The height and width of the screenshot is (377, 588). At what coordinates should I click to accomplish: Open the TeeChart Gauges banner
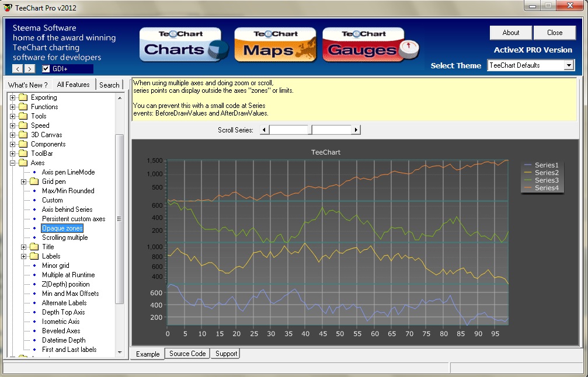click(371, 44)
